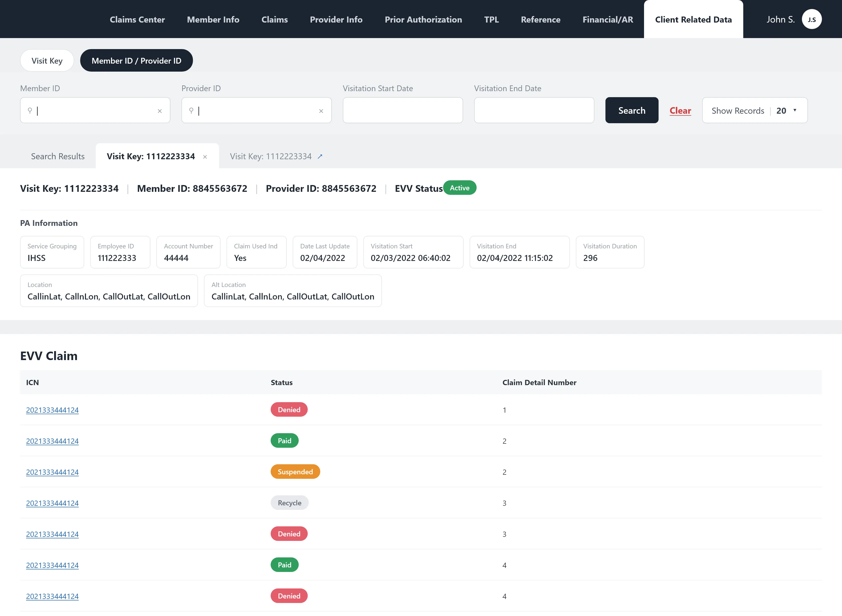Screen dimensions: 842x616
Task: Open the J.S user avatar
Action: pyautogui.click(x=812, y=19)
